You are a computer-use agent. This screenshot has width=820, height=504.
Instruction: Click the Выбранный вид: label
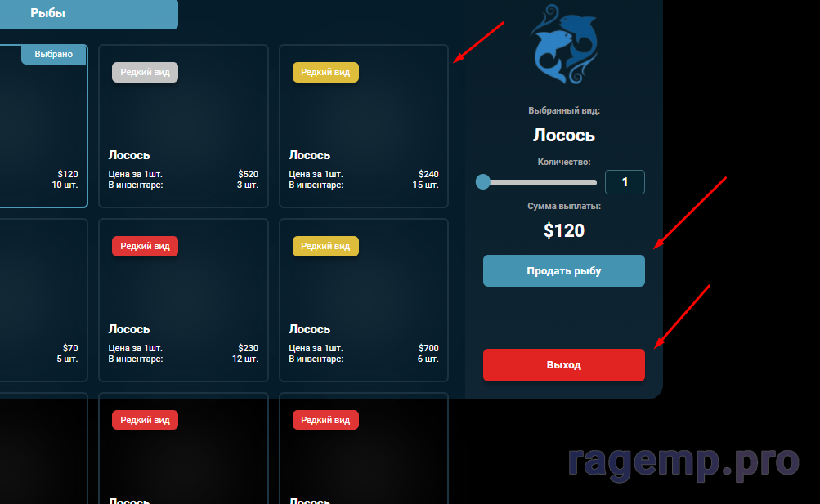click(x=564, y=111)
